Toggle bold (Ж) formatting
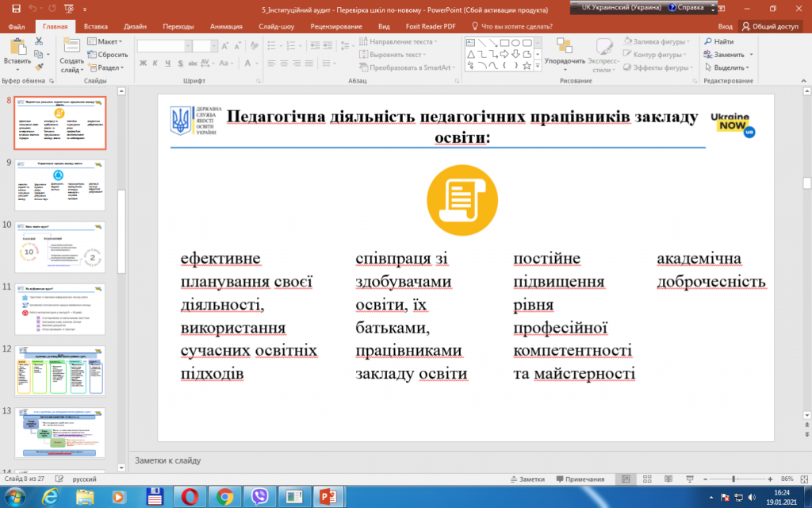This screenshot has width=812, height=508. [143, 63]
